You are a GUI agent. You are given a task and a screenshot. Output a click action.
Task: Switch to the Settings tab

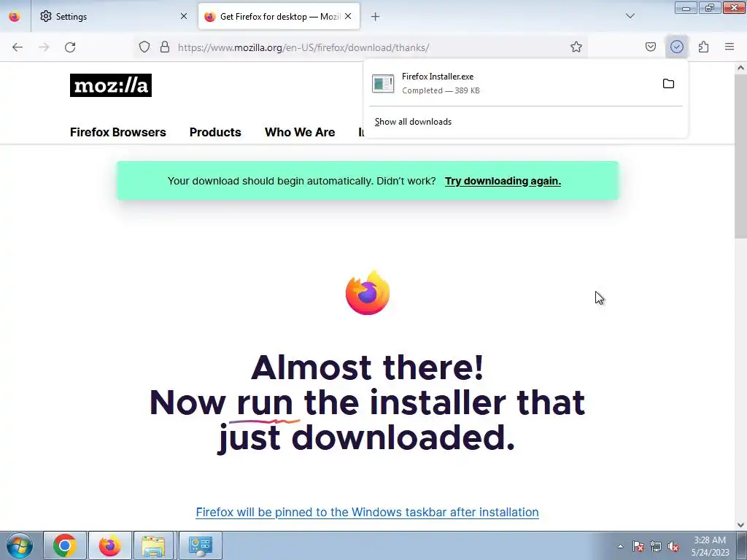click(x=113, y=17)
